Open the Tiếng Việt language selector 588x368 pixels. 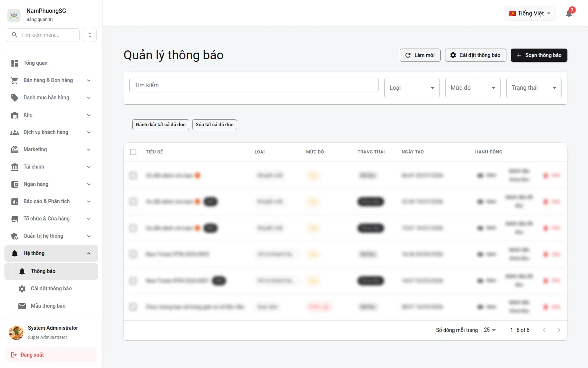tap(530, 14)
